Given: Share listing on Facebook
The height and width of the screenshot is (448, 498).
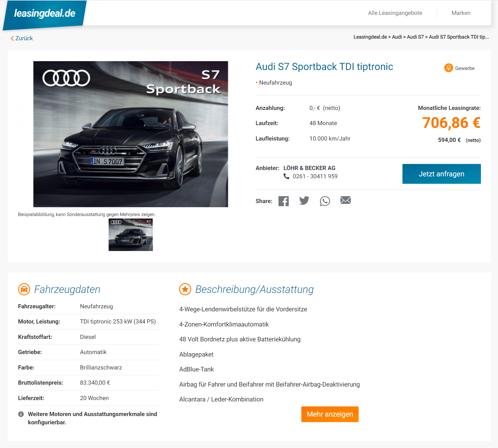Looking at the screenshot, I should tap(283, 201).
